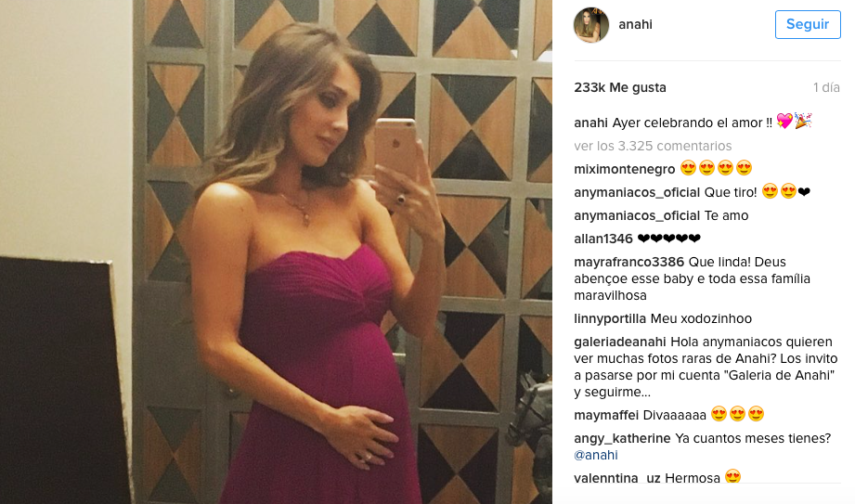Visit anymaniacos_oficial profile on Que tiro comment
The height and width of the screenshot is (504, 855).
pyautogui.click(x=637, y=192)
